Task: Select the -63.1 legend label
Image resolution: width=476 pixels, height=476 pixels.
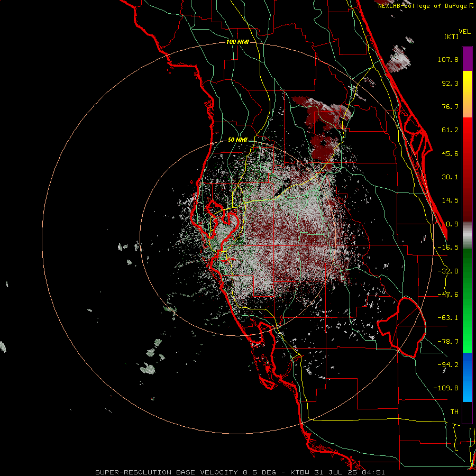Action: click(x=448, y=318)
